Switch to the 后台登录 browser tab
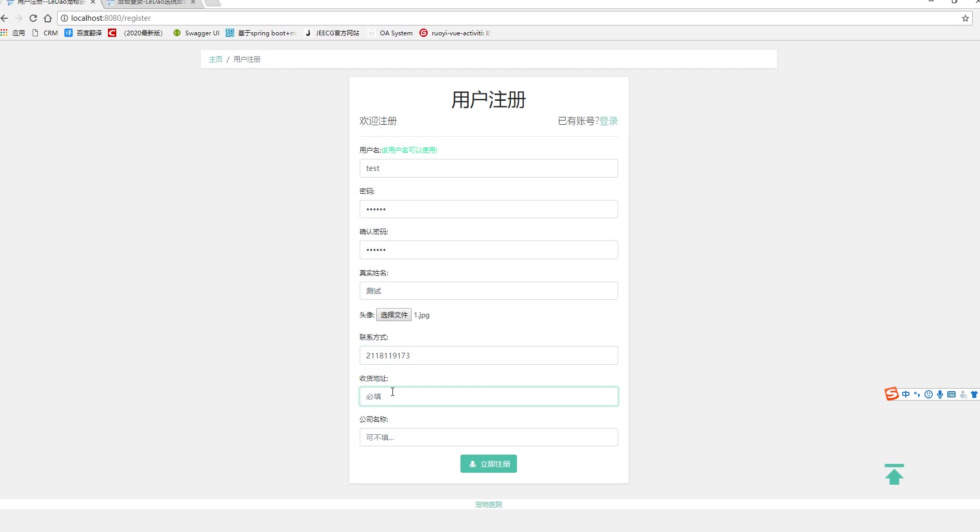This screenshot has height=532, width=980. point(151,3)
